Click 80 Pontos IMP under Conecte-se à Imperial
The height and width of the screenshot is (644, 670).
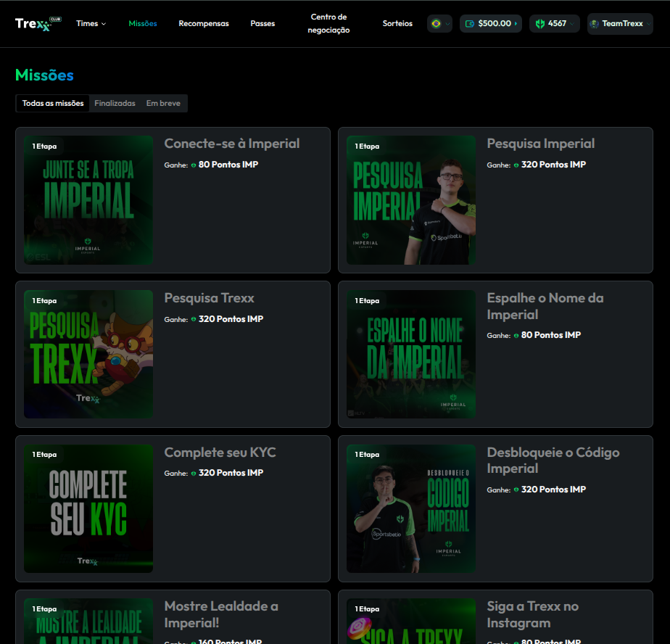(x=228, y=165)
